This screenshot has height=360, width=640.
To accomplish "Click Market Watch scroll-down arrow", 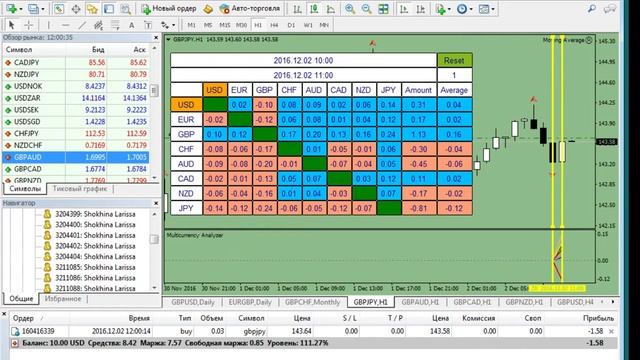I will pyautogui.click(x=154, y=178).
